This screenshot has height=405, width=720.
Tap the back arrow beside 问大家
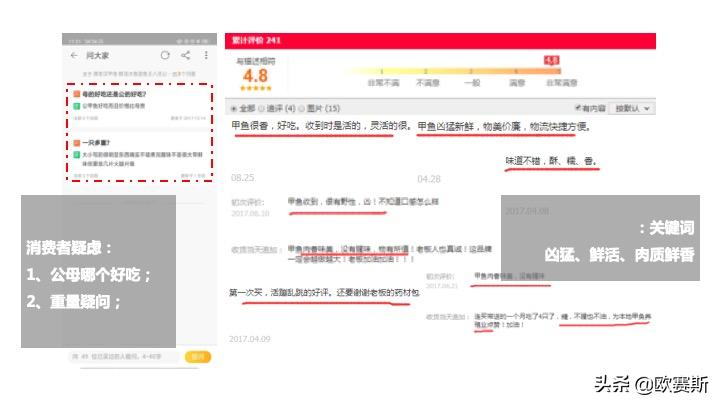[x=74, y=55]
